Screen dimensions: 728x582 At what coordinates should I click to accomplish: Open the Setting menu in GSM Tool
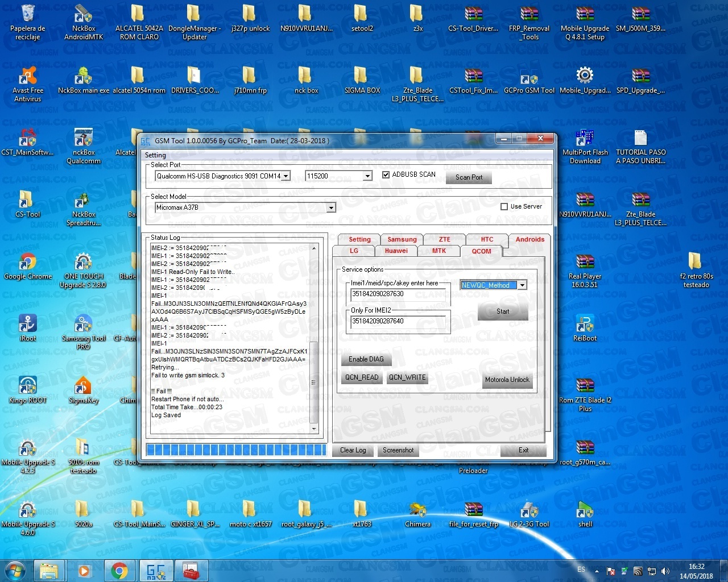click(155, 155)
